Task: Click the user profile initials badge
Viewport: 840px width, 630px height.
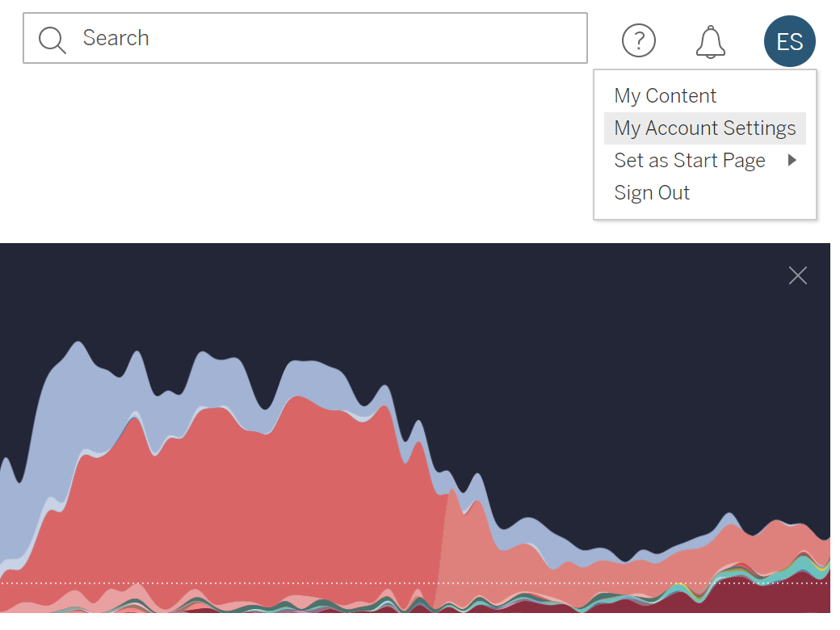Action: 789,40
